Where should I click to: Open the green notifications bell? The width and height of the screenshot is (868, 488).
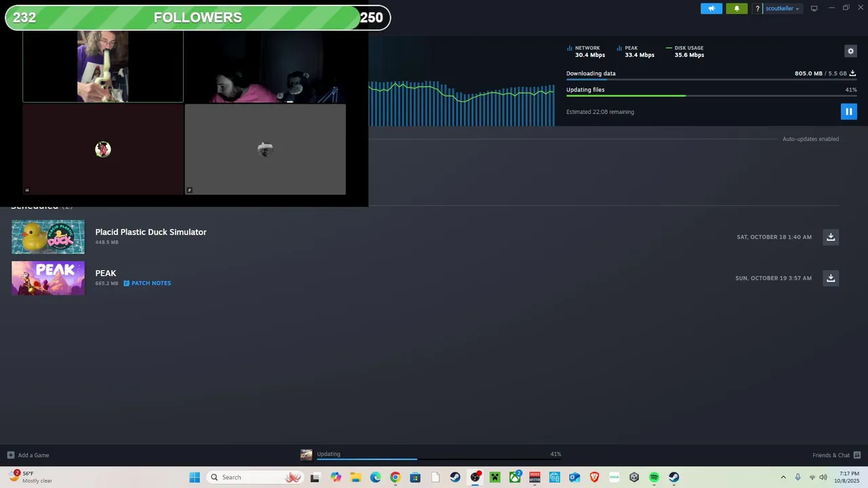point(737,9)
